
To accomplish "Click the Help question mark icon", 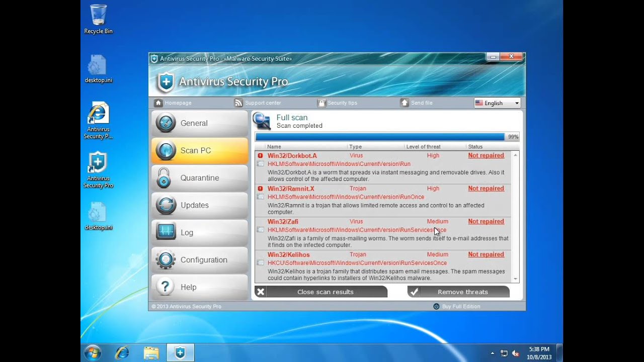I will click(x=165, y=287).
